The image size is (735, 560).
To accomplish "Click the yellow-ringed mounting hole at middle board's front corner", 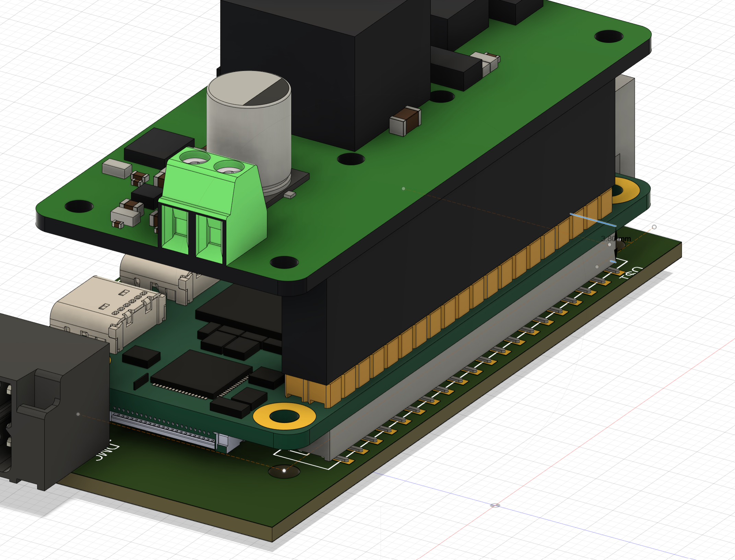I will point(284,416).
